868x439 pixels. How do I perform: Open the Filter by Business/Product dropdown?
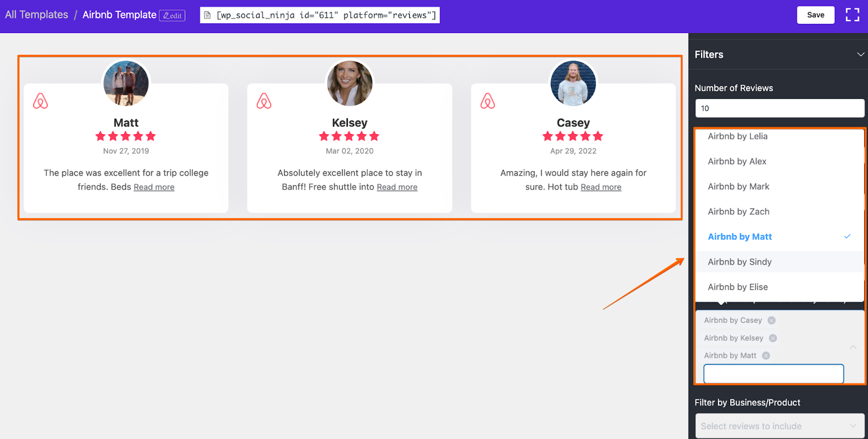[x=780, y=426]
